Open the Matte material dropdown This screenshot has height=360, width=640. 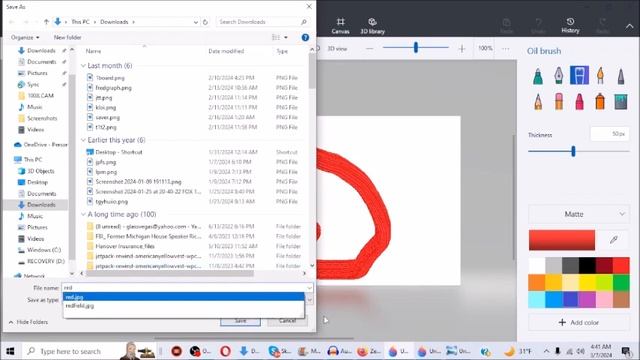pos(579,214)
